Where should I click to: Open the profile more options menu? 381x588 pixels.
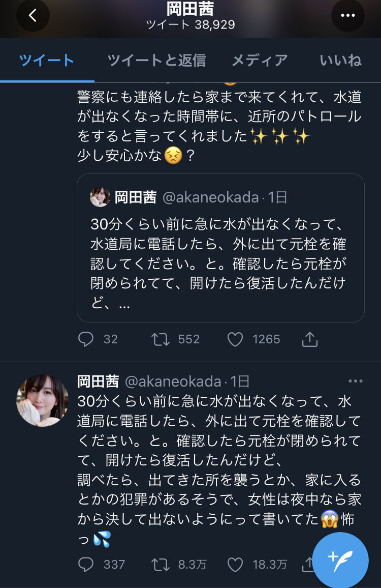tap(347, 16)
